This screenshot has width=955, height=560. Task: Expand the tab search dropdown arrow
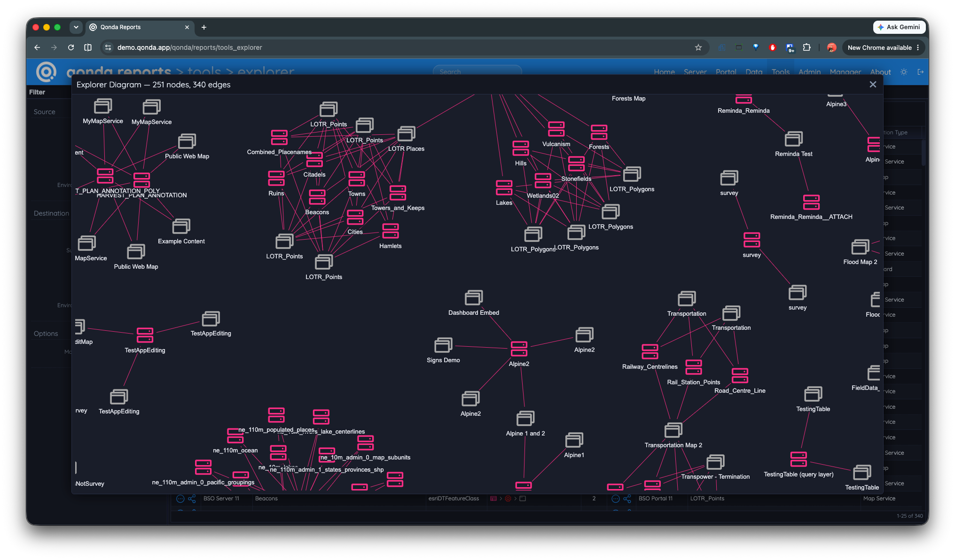click(76, 27)
